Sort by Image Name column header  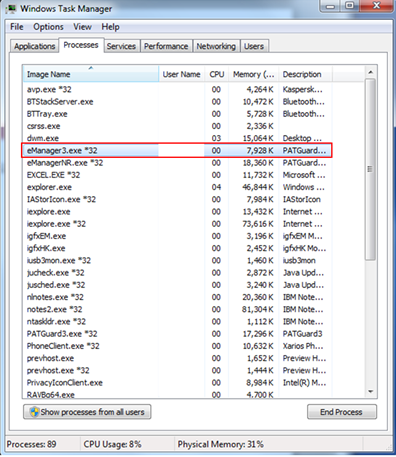pos(91,74)
